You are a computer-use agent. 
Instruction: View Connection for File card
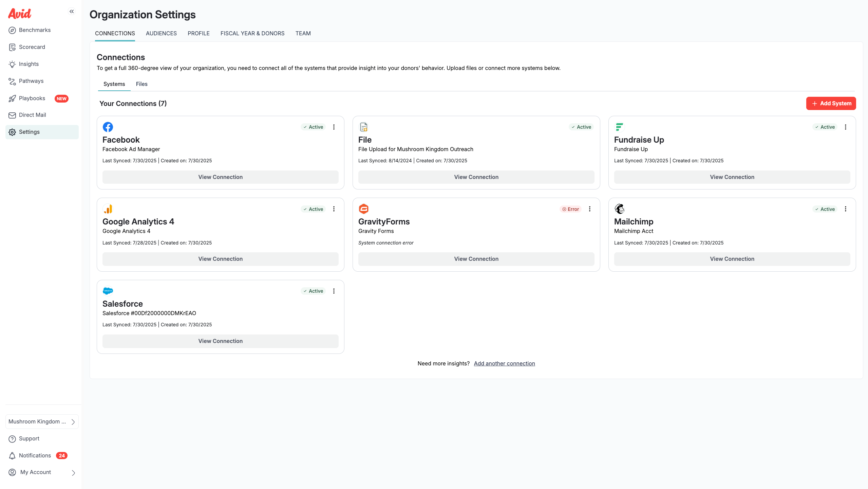pyautogui.click(x=476, y=177)
